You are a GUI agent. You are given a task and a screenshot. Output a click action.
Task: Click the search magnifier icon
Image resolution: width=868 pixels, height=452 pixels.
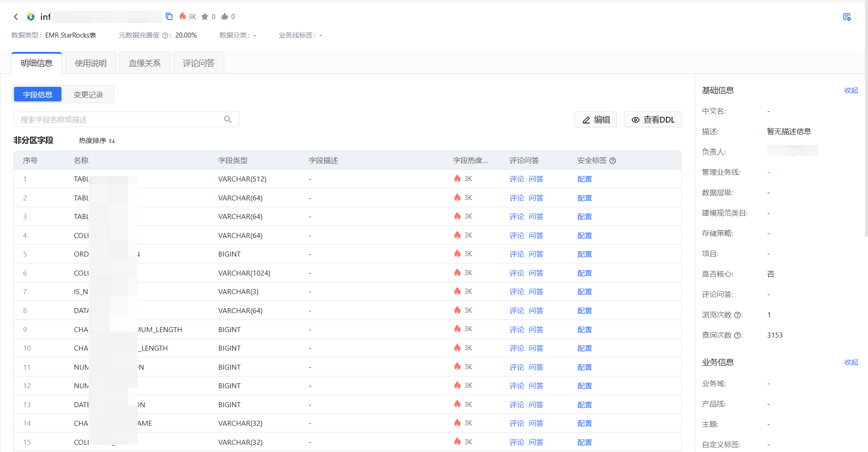(x=228, y=119)
